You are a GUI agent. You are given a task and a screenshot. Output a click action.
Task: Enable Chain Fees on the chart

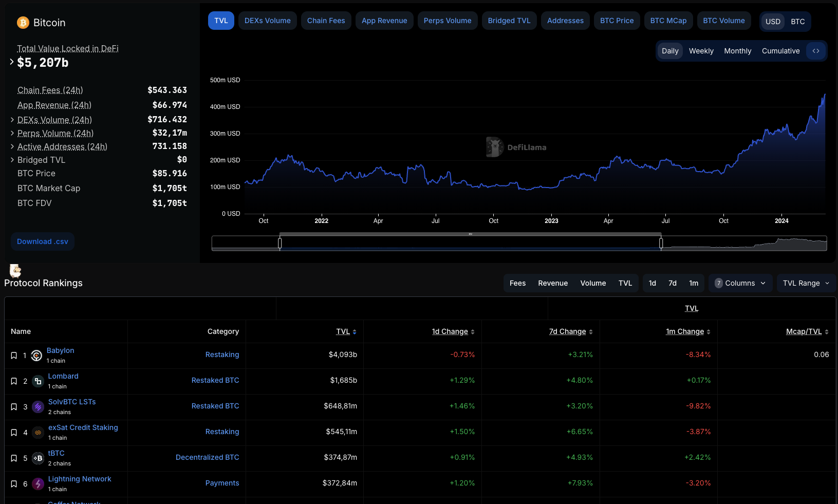tap(326, 21)
